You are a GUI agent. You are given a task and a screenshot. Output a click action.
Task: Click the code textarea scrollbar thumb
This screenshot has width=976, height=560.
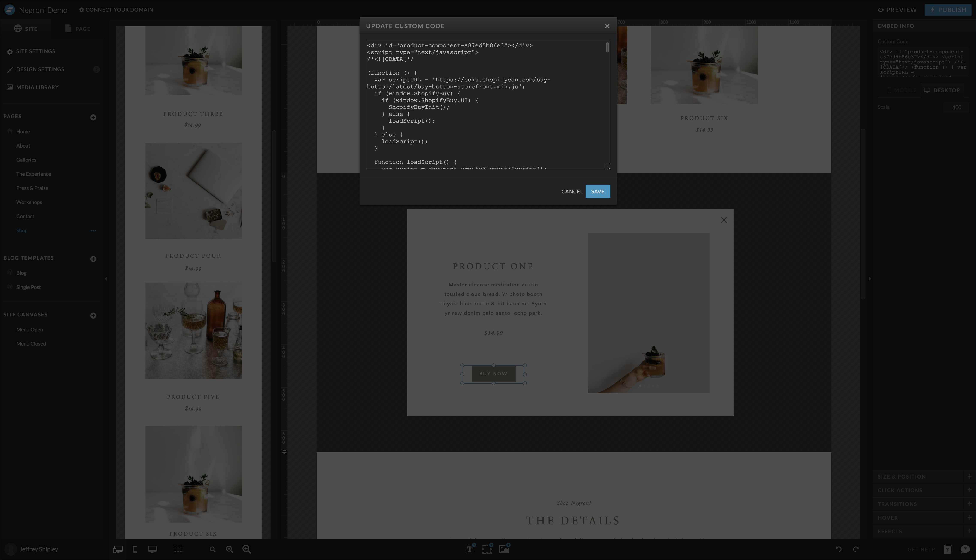pos(607,48)
